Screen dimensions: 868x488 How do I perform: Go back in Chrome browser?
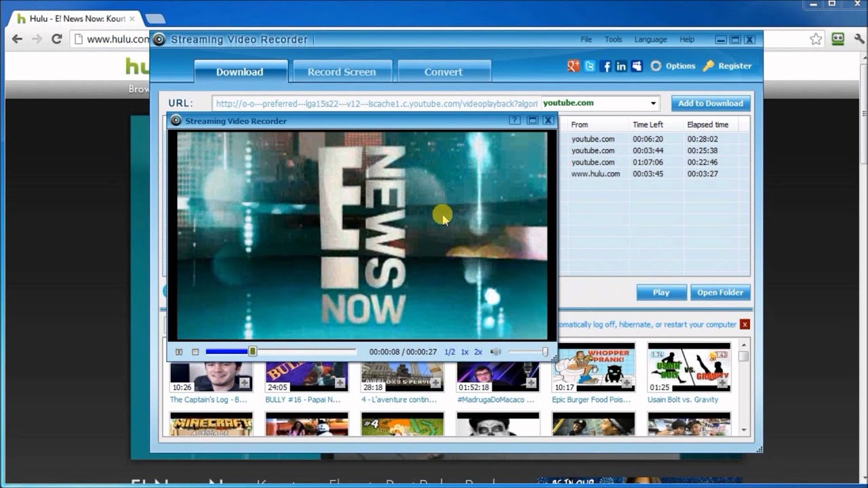coord(17,39)
